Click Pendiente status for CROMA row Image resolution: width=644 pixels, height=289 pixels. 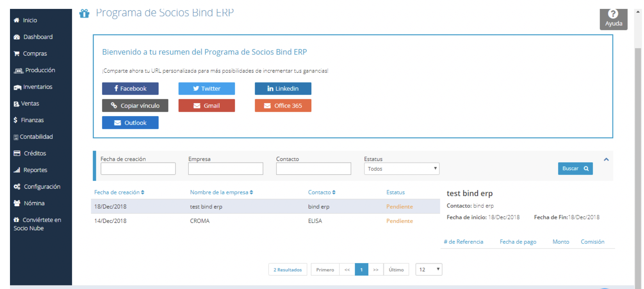[400, 221]
